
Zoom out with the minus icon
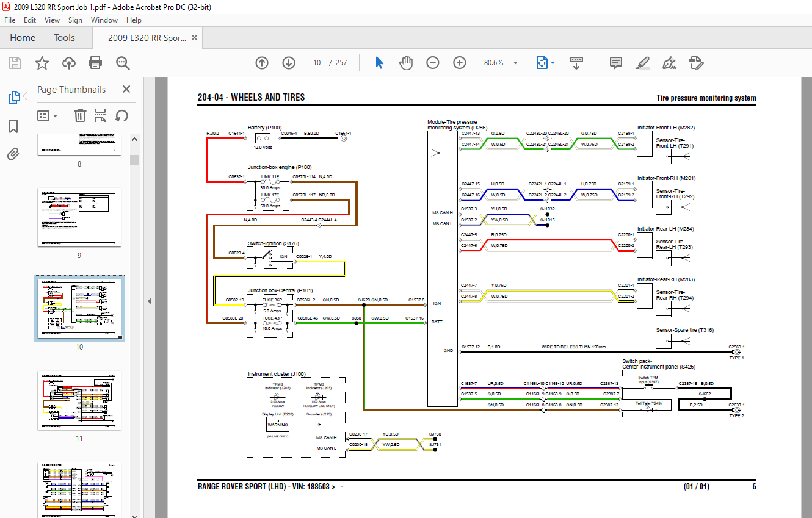(x=433, y=63)
